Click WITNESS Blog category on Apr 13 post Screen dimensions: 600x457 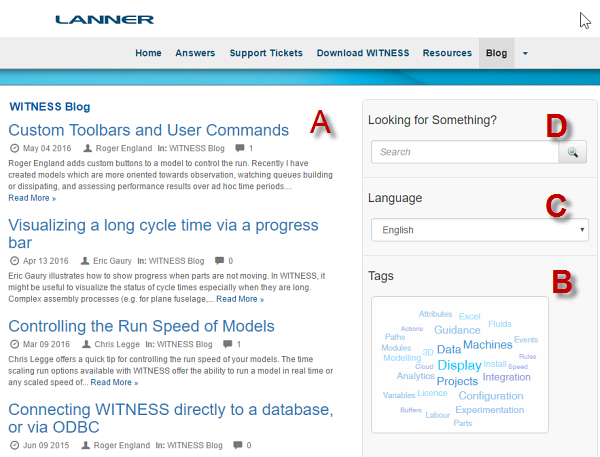point(176,261)
